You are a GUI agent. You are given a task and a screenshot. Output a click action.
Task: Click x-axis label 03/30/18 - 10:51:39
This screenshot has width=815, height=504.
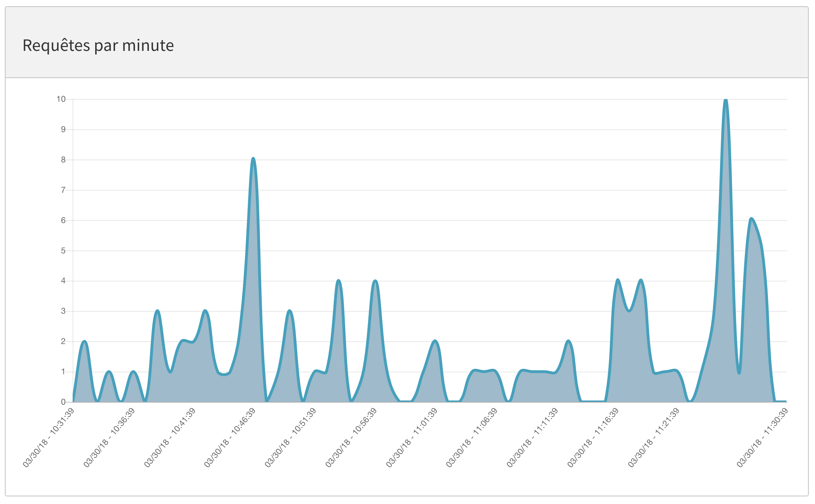(x=291, y=437)
